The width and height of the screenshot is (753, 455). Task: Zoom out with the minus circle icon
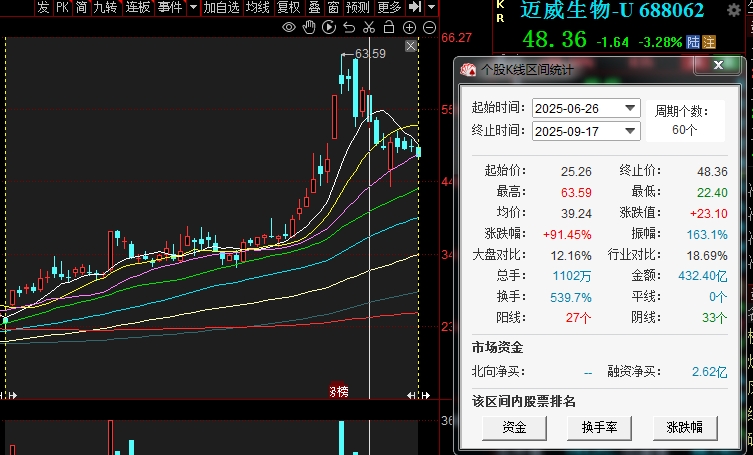428,27
